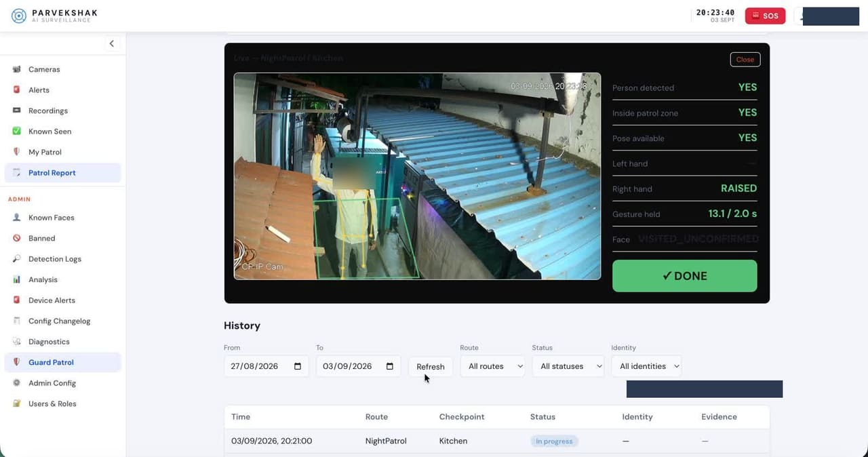Viewport: 868px width, 457px height.
Task: Close the live patrol panel
Action: 745,60
